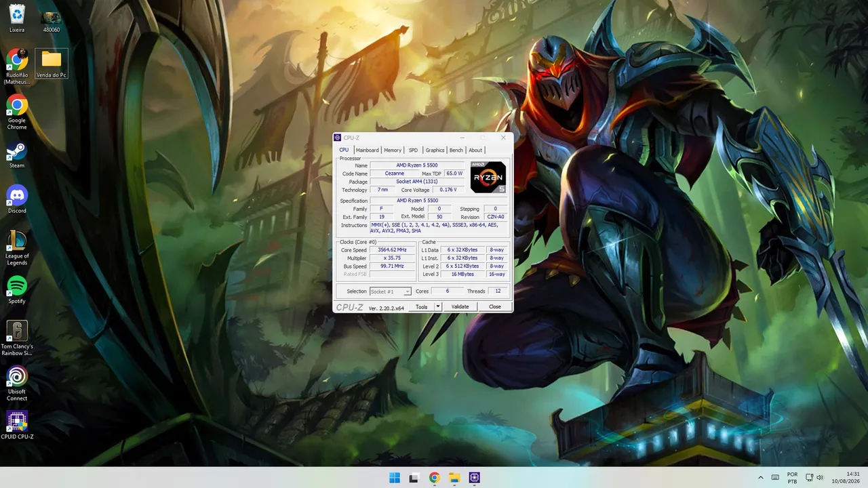Select the Tom Clancy's Rainbow Six icon

(17, 338)
